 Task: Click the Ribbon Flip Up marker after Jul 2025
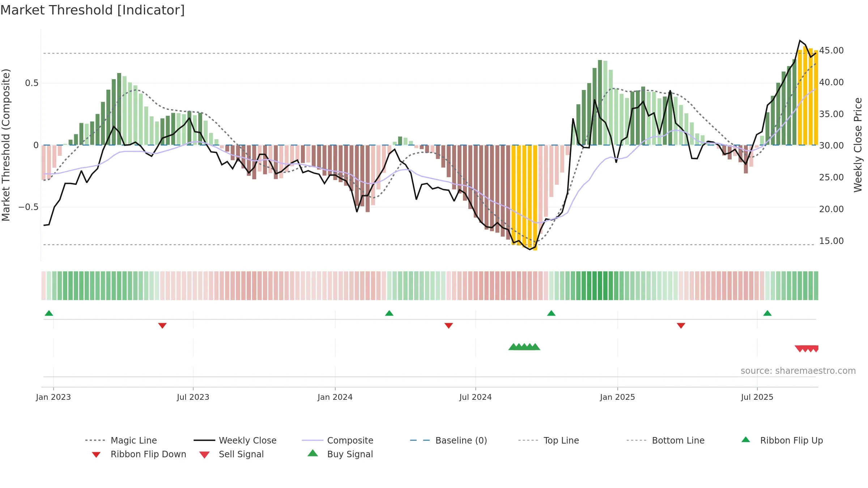(767, 313)
